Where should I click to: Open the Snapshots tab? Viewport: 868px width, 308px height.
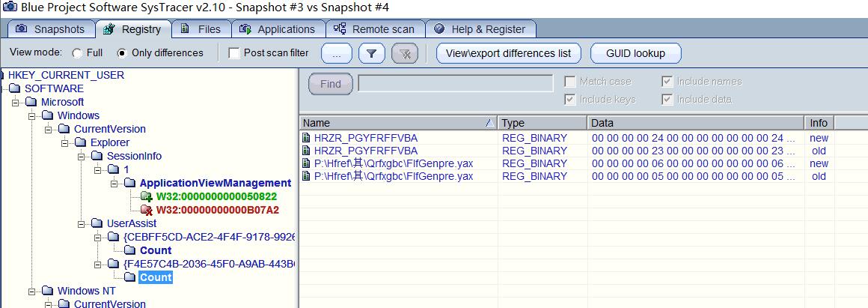(50, 29)
